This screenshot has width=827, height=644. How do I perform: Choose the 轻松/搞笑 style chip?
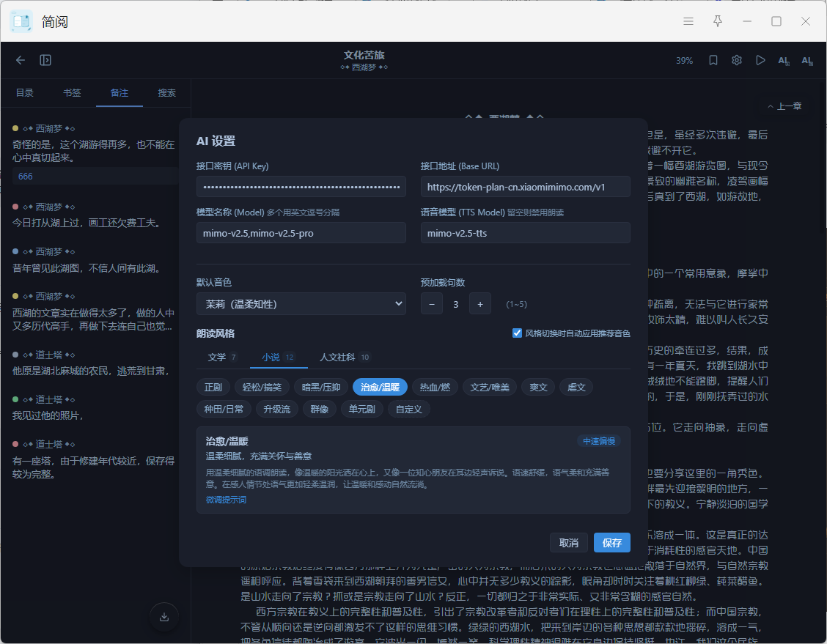point(262,388)
